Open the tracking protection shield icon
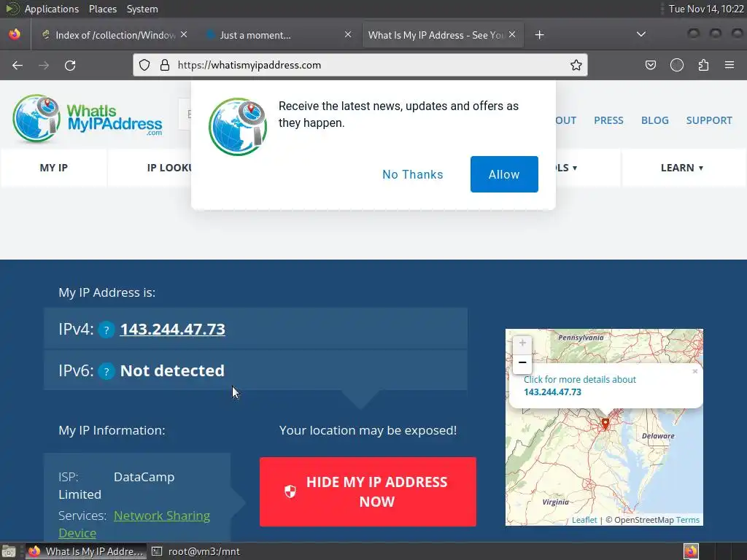747x560 pixels. (x=144, y=65)
